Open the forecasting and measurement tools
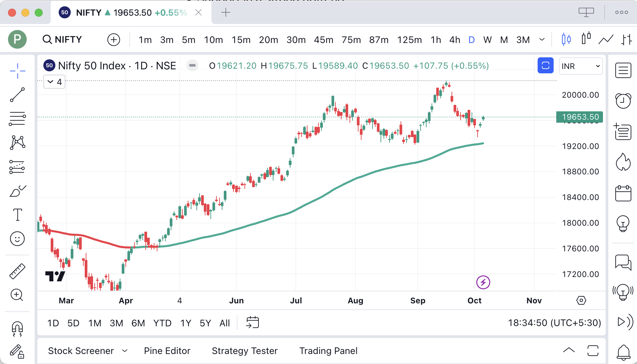 coord(17,167)
